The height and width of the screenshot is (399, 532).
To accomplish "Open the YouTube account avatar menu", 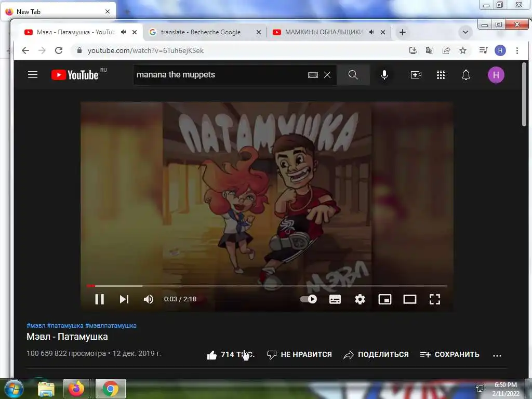I will (496, 75).
